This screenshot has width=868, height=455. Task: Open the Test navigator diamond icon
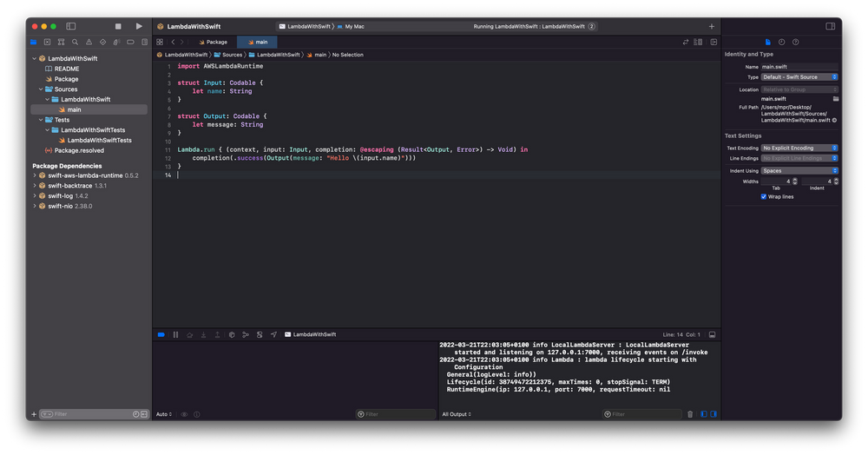[102, 42]
